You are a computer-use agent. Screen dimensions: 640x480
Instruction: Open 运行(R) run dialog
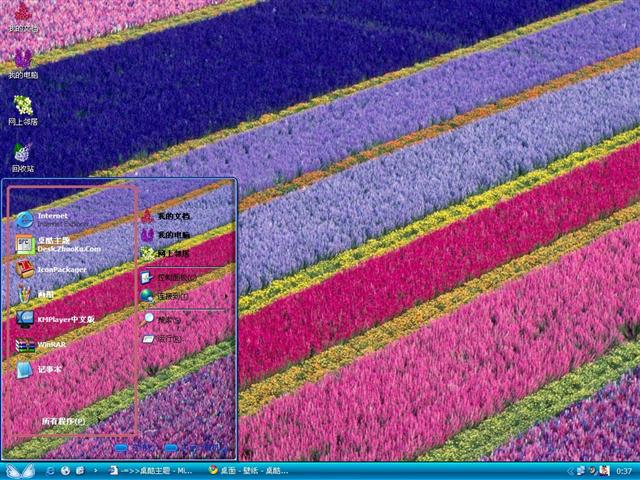161,339
